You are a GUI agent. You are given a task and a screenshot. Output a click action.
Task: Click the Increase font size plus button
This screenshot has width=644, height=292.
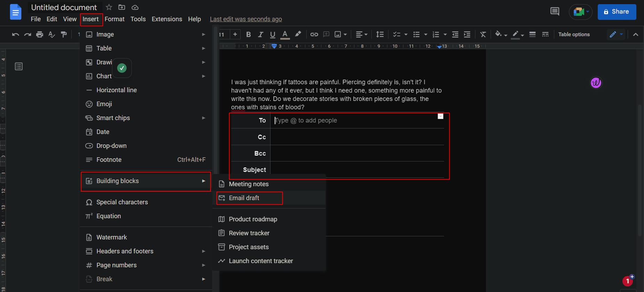[x=235, y=34]
